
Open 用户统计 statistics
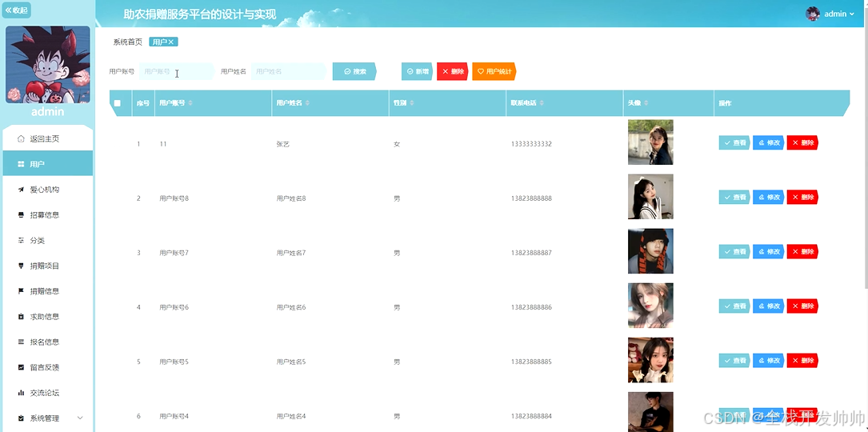pos(494,71)
